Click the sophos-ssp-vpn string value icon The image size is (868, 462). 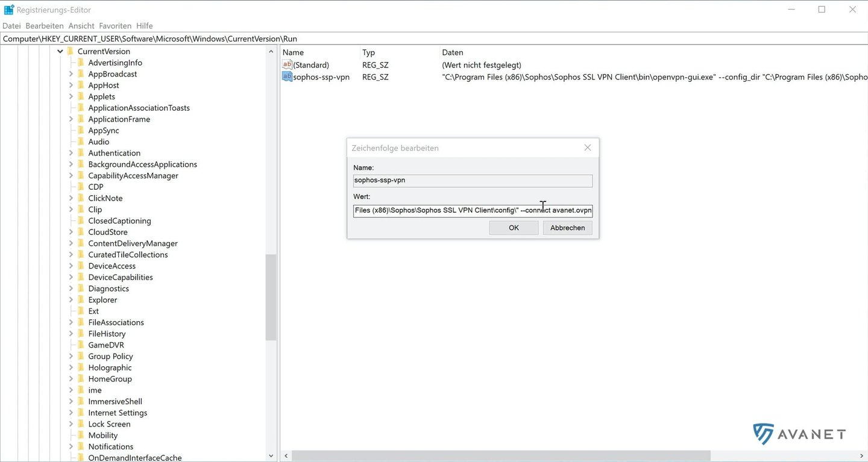tap(288, 76)
